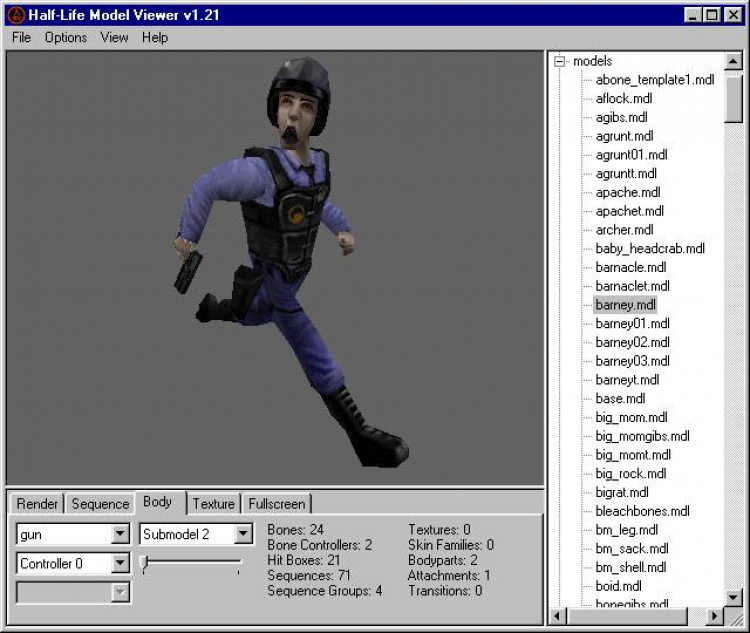Click the model tree scroll down arrow
Image resolution: width=750 pixels, height=633 pixels.
[733, 597]
